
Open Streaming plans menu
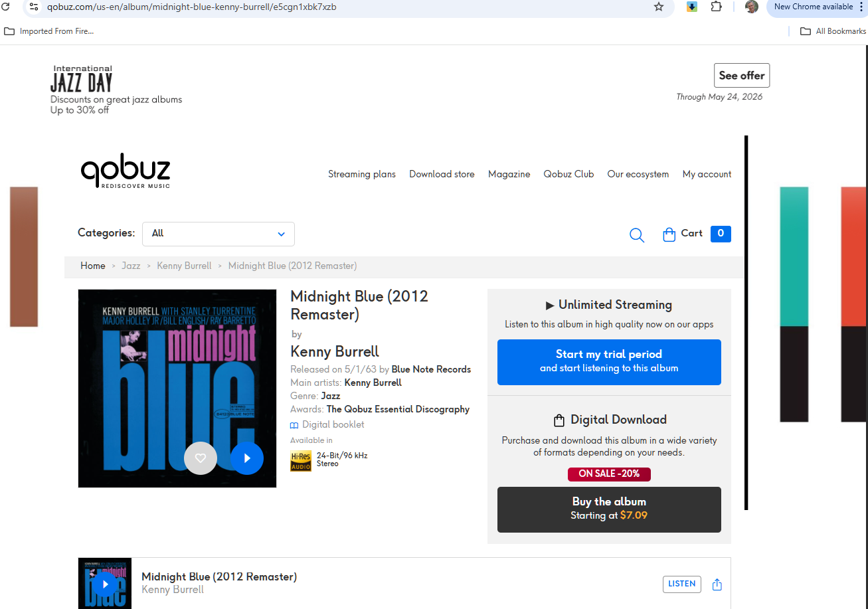click(362, 175)
